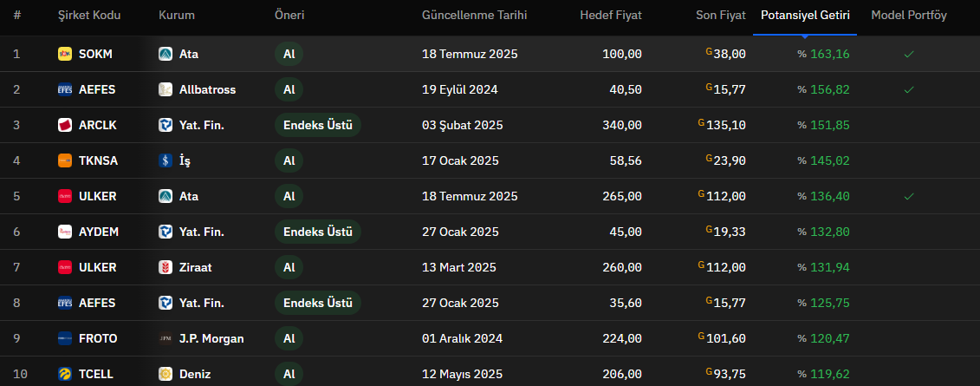Click the Al recommendation badge for TKNSA
This screenshot has height=386, width=980.
(x=289, y=160)
